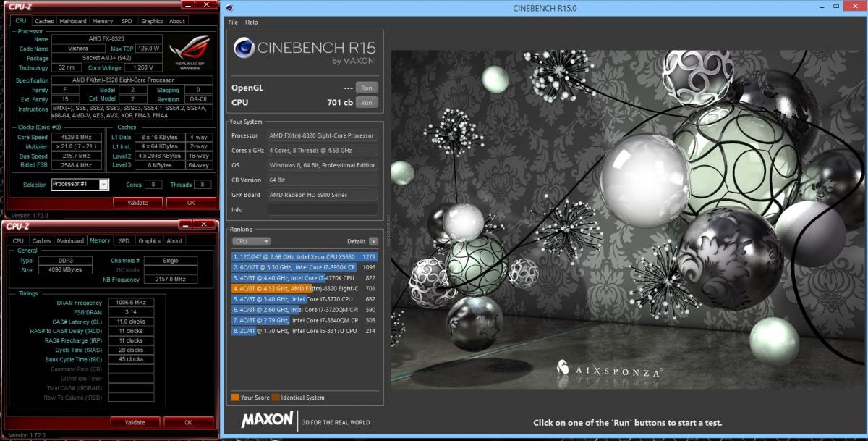Switch to Mainboard tab in upper CPU-Z window
Image resolution: width=868 pixels, height=441 pixels.
[72, 21]
